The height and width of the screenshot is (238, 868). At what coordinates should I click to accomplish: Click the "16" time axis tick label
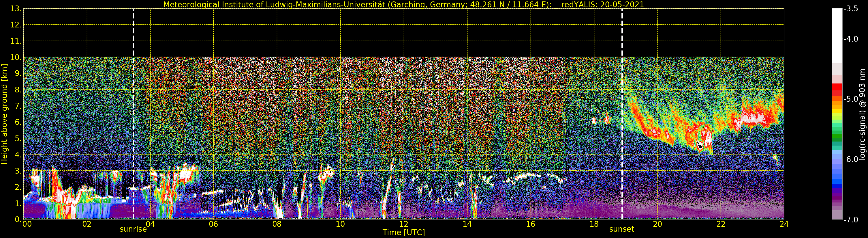(530, 224)
